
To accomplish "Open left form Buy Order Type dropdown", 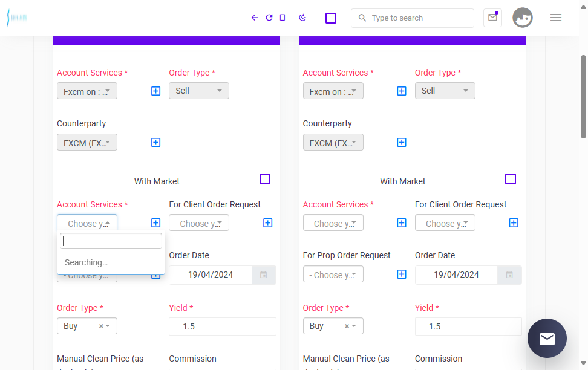I will pyautogui.click(x=87, y=326).
